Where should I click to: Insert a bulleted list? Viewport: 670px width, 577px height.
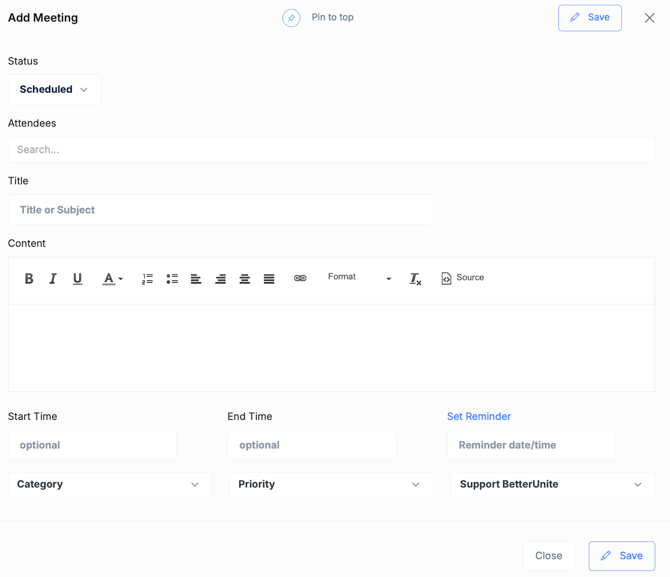click(172, 279)
